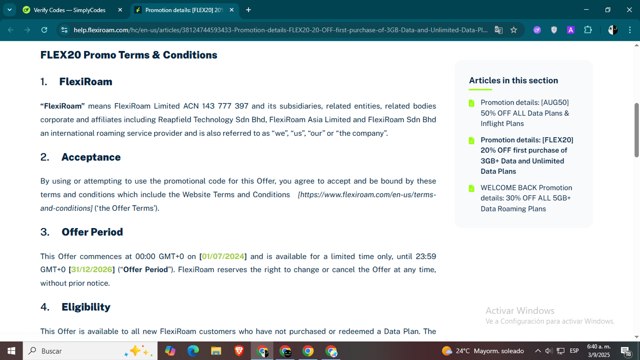Open weather widget showing 24°C
Image resolution: width=640 pixels, height=360 pixels.
pos(483,351)
